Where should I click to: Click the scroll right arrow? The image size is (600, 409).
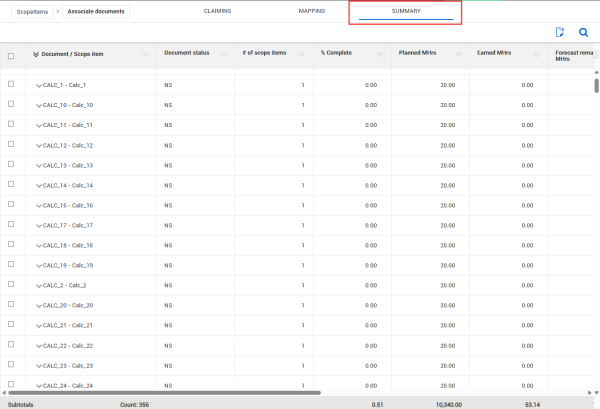(589, 393)
